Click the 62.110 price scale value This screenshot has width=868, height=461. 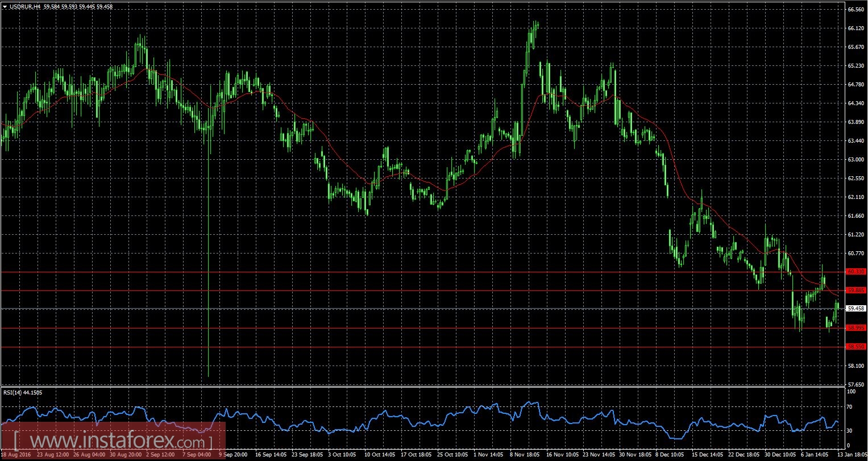pyautogui.click(x=855, y=197)
